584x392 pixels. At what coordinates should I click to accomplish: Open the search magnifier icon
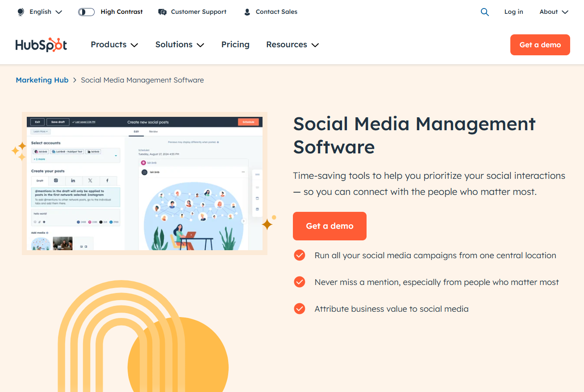(x=484, y=12)
